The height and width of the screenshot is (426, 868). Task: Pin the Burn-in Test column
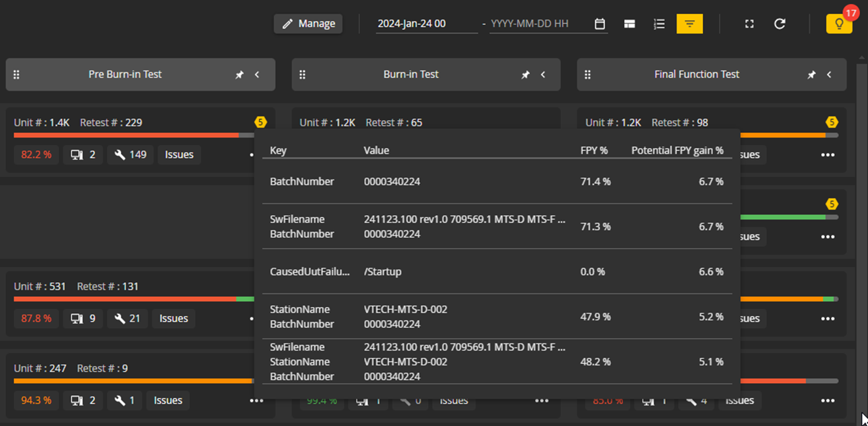click(x=526, y=75)
